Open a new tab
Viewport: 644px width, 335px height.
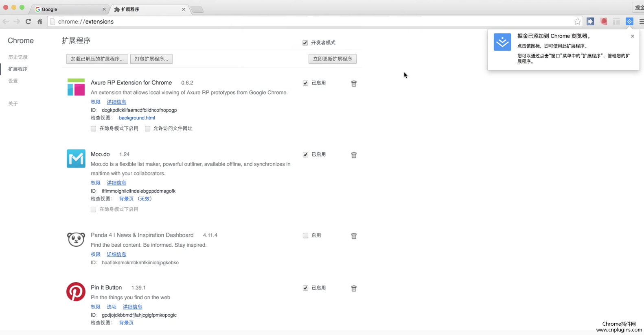point(197,9)
